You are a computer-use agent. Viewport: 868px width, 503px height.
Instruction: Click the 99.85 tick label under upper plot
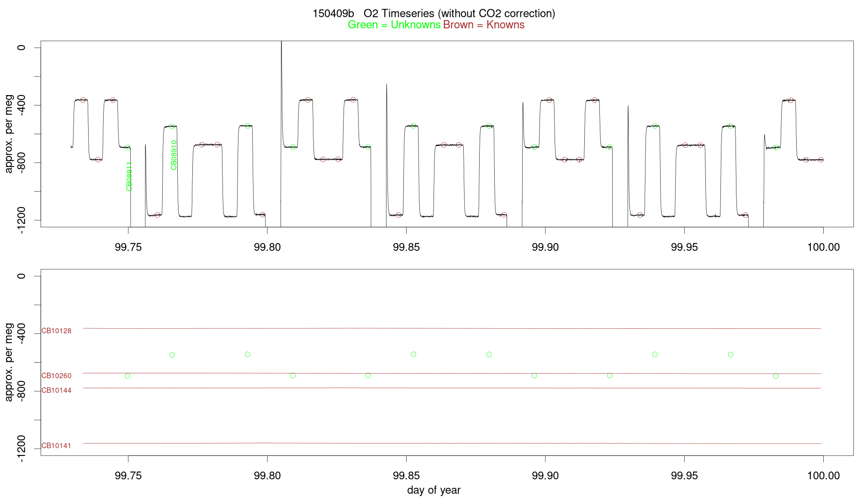pos(406,247)
